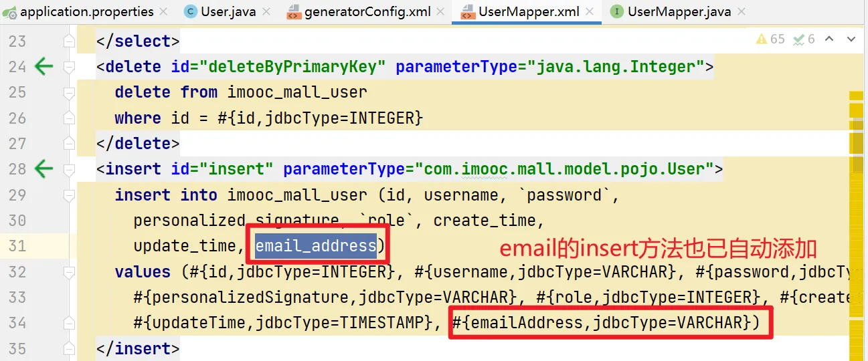The image size is (868, 361).
Task: Click the yellow warning indicator showing 65
Action: coord(770,39)
